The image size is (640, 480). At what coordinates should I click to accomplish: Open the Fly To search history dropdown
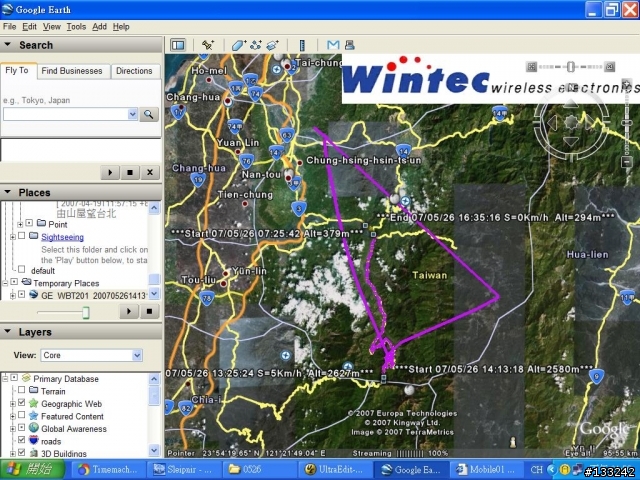pyautogui.click(x=132, y=114)
